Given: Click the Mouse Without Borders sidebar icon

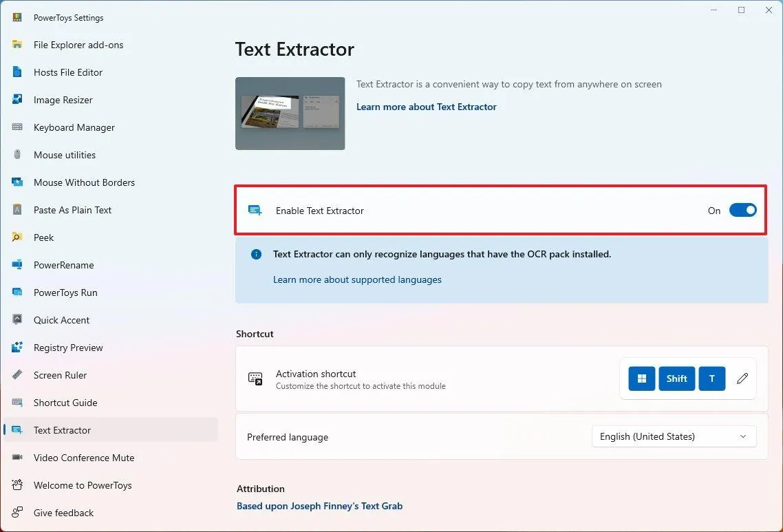Looking at the screenshot, I should [x=17, y=182].
